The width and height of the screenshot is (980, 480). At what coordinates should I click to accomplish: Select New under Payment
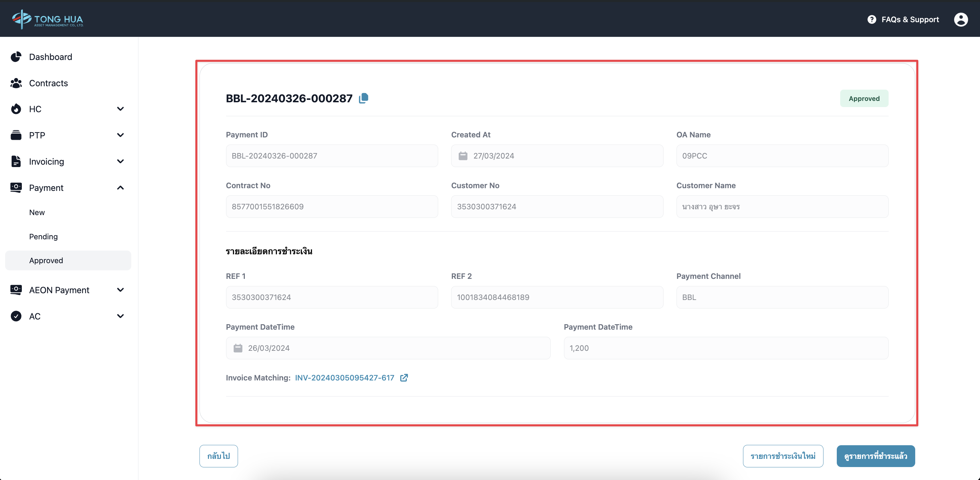pyautogui.click(x=37, y=212)
